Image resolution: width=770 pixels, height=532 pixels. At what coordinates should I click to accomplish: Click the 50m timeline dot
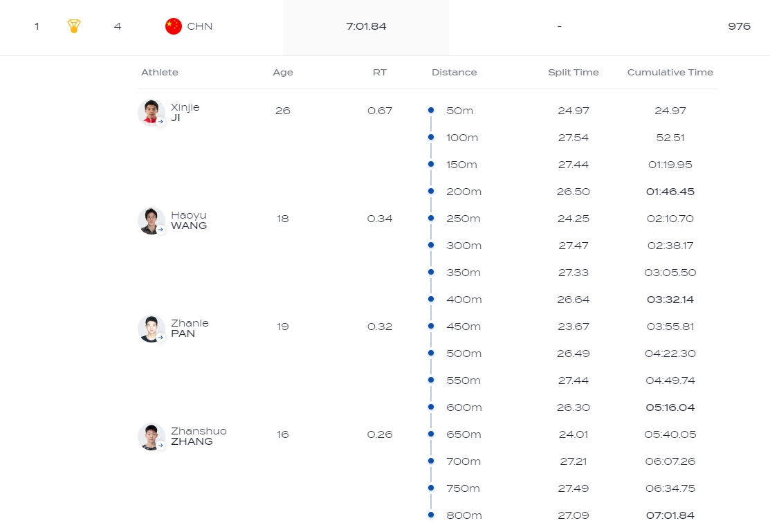point(431,110)
